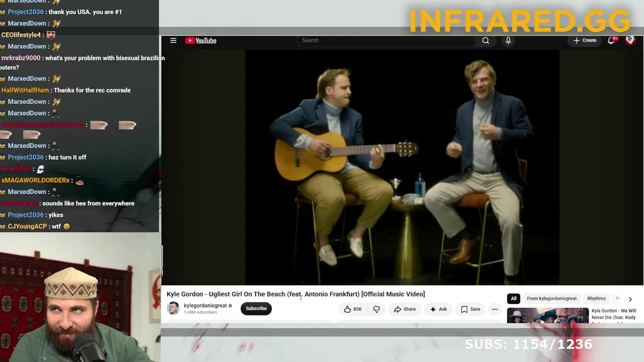The width and height of the screenshot is (644, 362).
Task: Show more filter chips with arrow
Action: tap(630, 299)
